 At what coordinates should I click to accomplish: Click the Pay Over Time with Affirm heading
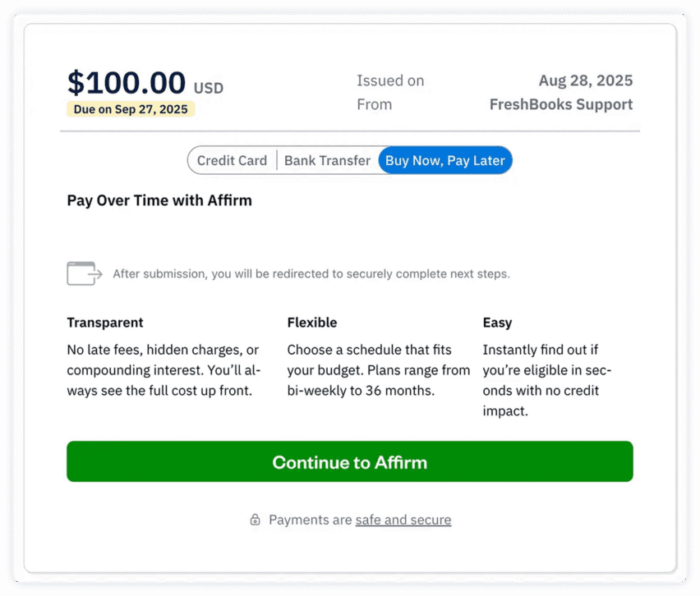click(159, 200)
